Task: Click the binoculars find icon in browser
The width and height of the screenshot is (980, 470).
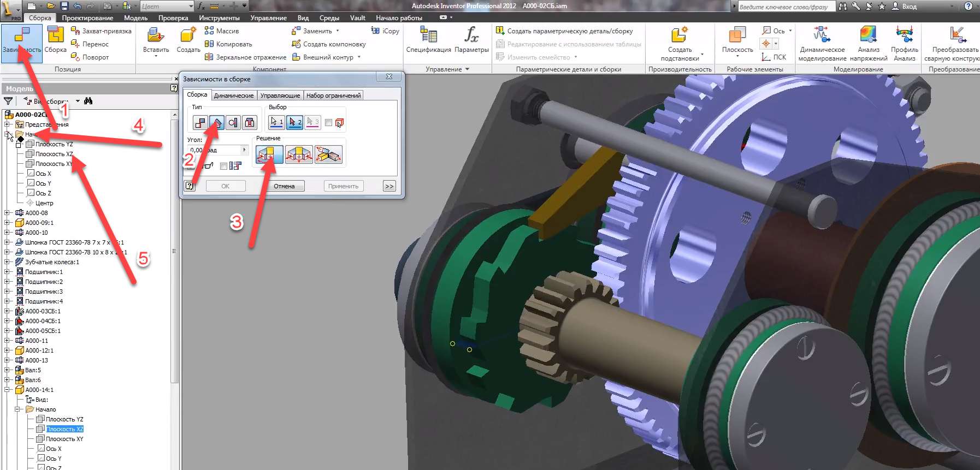Action: pos(88,101)
